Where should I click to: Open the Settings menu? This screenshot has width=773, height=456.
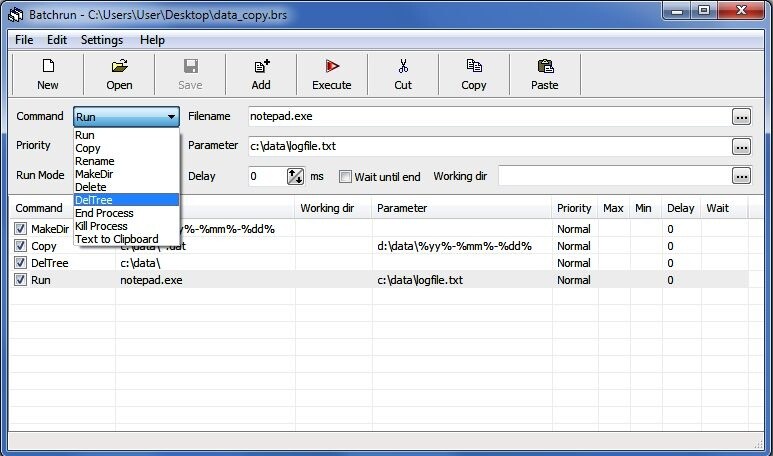click(x=102, y=40)
